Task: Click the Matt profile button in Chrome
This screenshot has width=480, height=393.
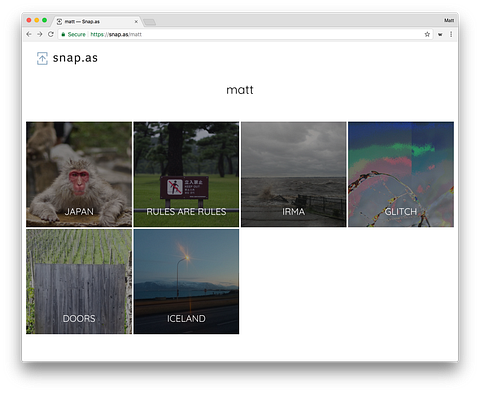Action: 449,21
